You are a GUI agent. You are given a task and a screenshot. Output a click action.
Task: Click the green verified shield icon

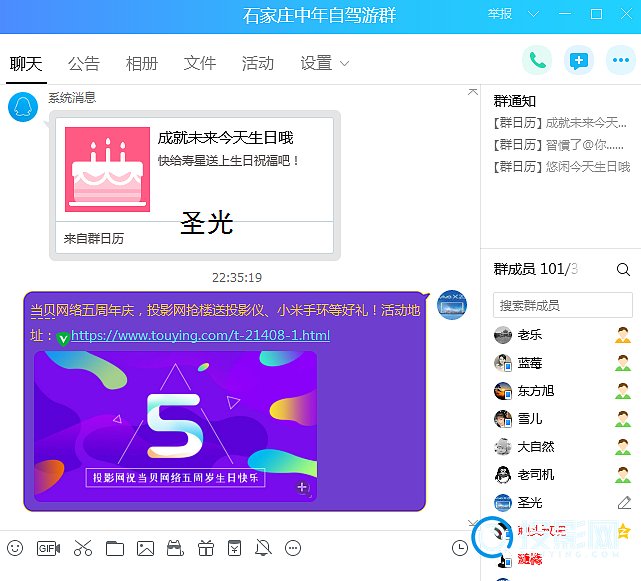click(x=63, y=338)
